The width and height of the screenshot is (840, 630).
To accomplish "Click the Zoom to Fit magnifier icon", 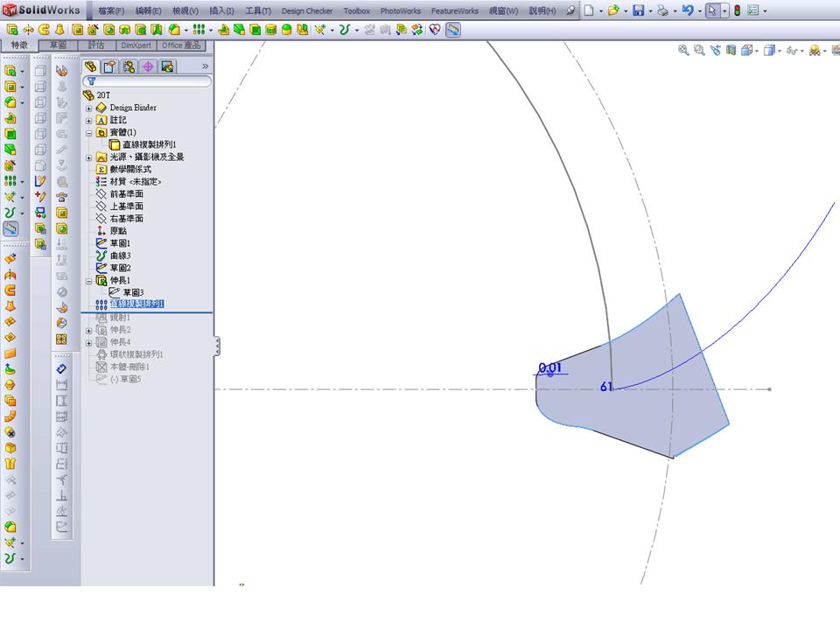I will (x=683, y=51).
